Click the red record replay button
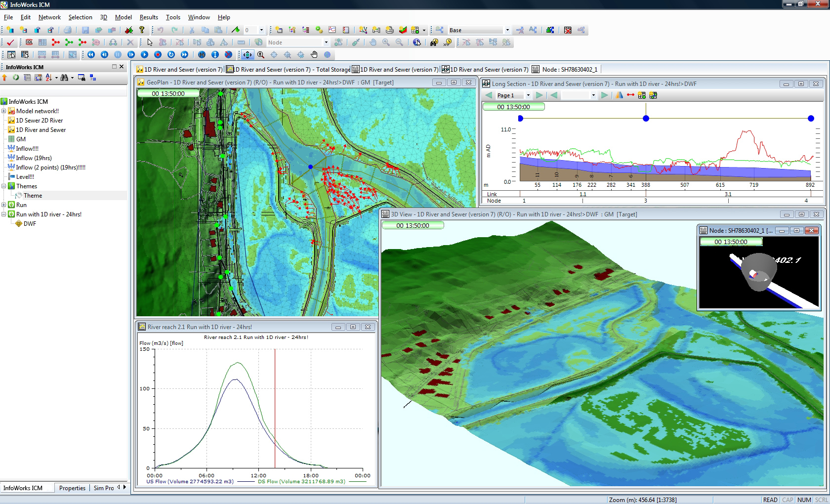 click(158, 55)
